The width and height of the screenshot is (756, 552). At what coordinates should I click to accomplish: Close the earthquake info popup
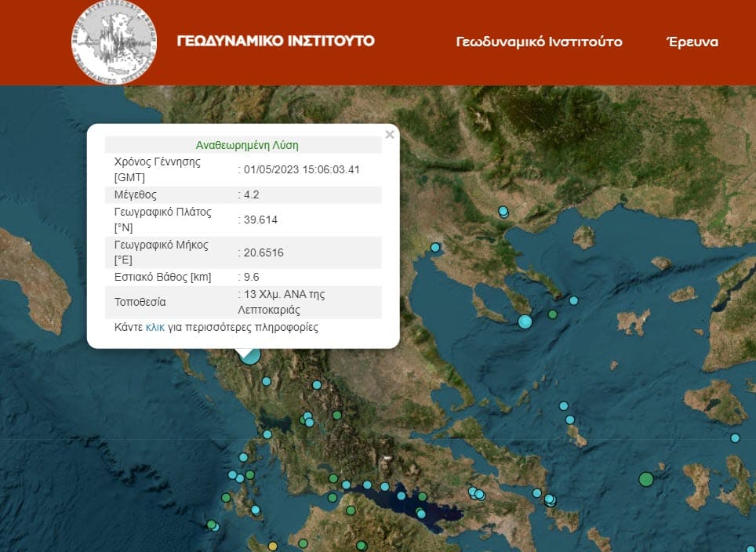pos(390,135)
